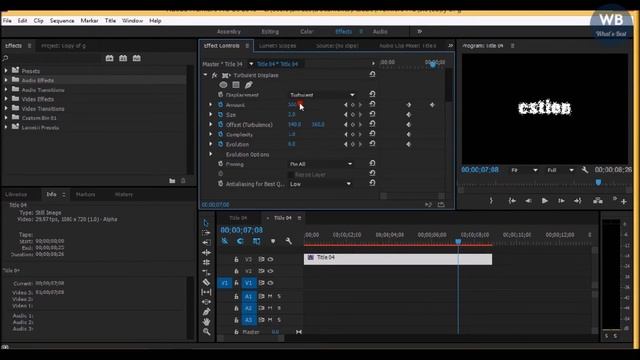640x360 pixels.
Task: Open the Sequence menu
Action: click(x=62, y=20)
